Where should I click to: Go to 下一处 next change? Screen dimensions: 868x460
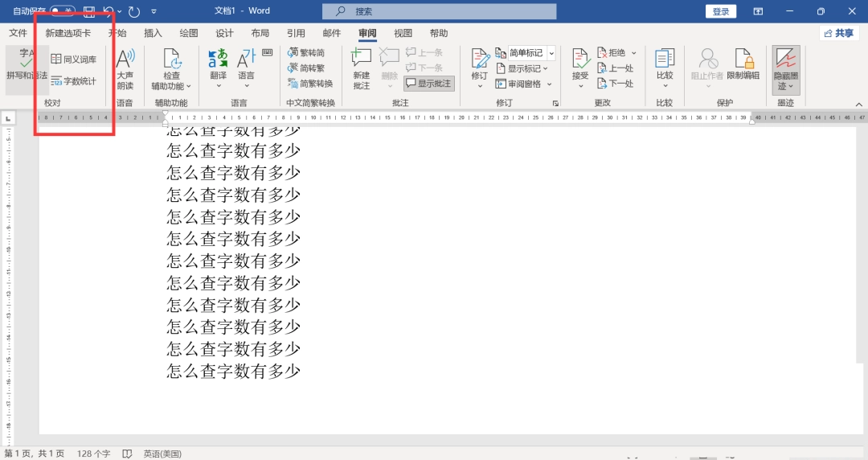tap(615, 84)
